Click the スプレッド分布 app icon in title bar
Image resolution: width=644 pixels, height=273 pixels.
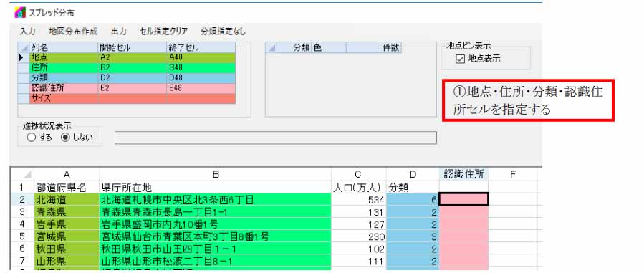(19, 13)
